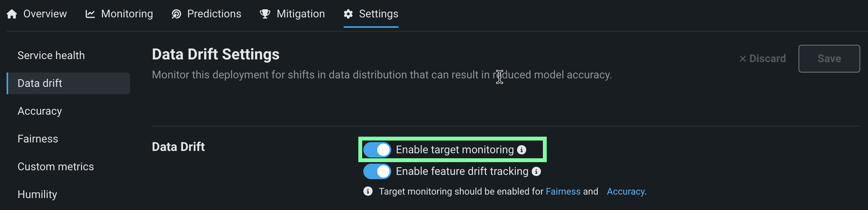
Task: Click info icon beside Enable feature drift tracking
Action: point(536,171)
